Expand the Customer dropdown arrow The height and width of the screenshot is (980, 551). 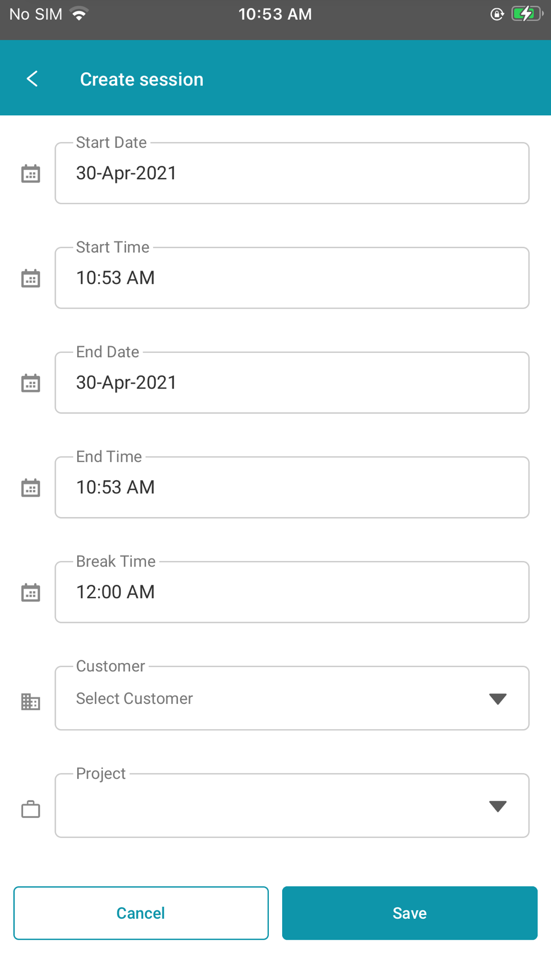coord(498,699)
